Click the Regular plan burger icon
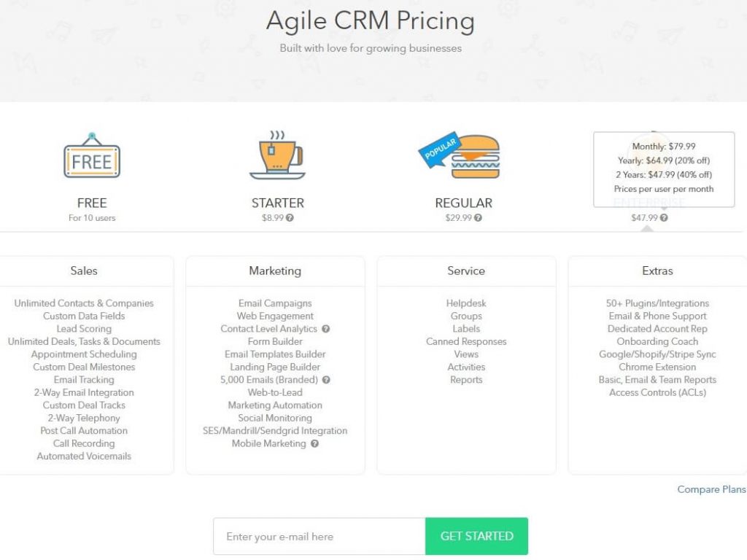This screenshot has height=560, width=747. tap(474, 157)
